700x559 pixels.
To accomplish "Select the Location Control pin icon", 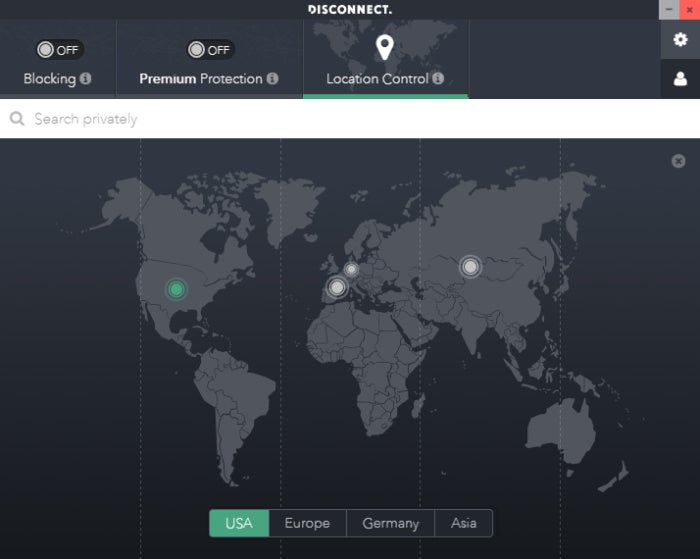I will (384, 47).
